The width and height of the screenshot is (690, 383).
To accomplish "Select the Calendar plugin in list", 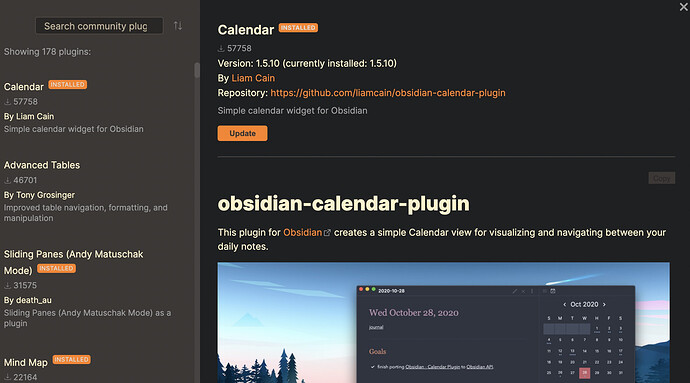I will [73, 107].
